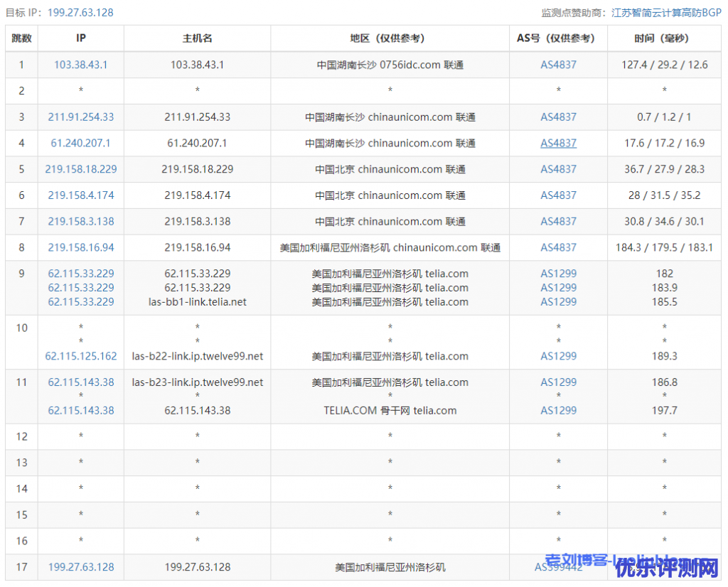
Task: Select the 地区（仅供参考） column header
Action: coord(390,38)
